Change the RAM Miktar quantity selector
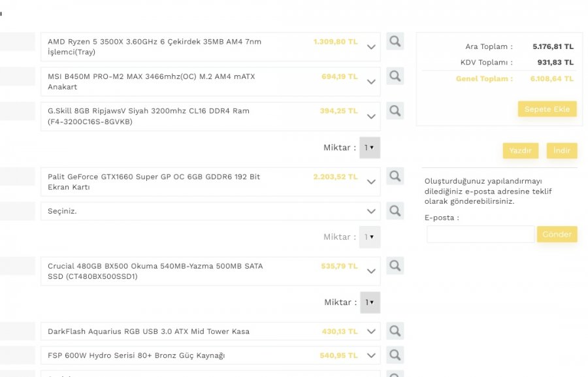This screenshot has width=588, height=377. pyautogui.click(x=370, y=148)
